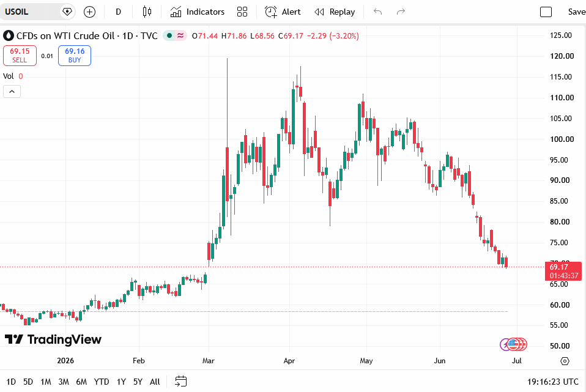
Task: Open timezone menu at 19:16:23 UTC
Action: tap(553, 382)
